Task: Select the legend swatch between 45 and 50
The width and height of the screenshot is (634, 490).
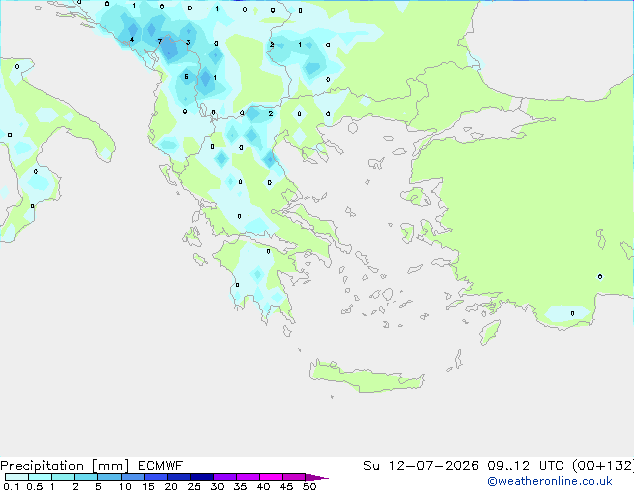Action: [294, 477]
